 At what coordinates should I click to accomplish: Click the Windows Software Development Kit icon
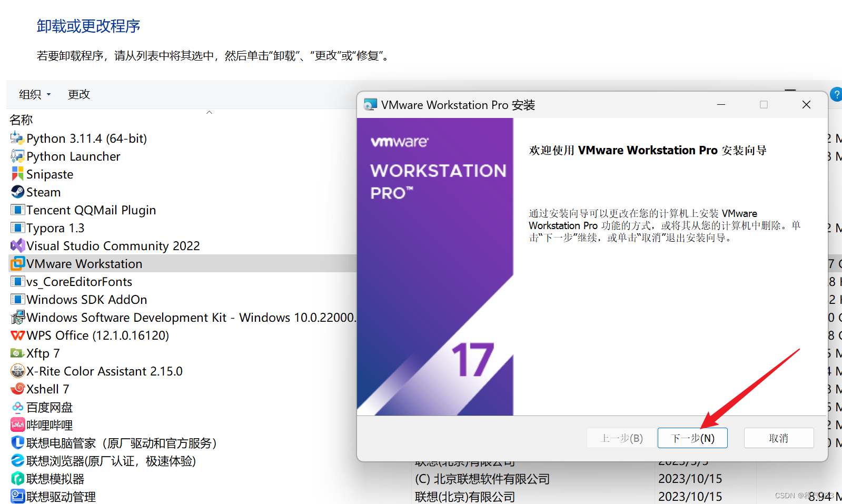[x=17, y=317]
